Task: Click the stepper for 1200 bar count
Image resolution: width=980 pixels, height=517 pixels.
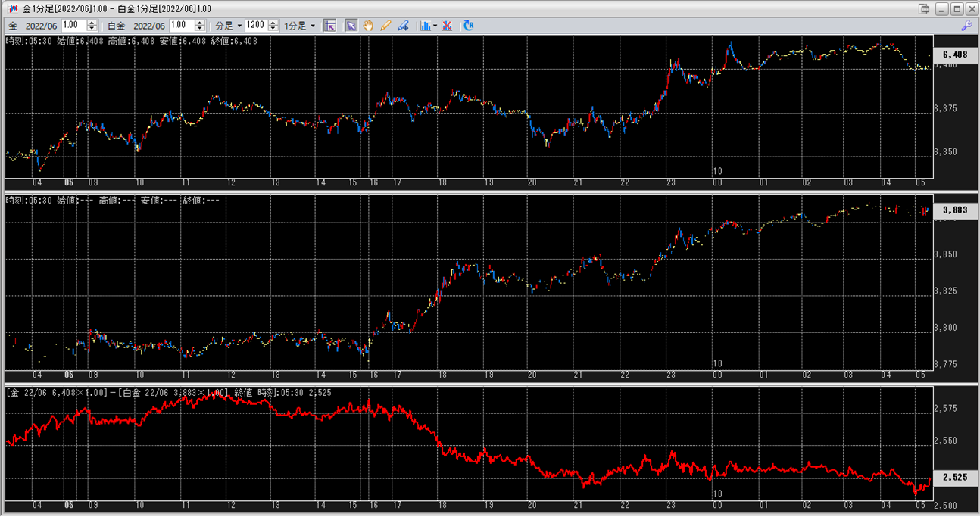Action: coord(273,26)
